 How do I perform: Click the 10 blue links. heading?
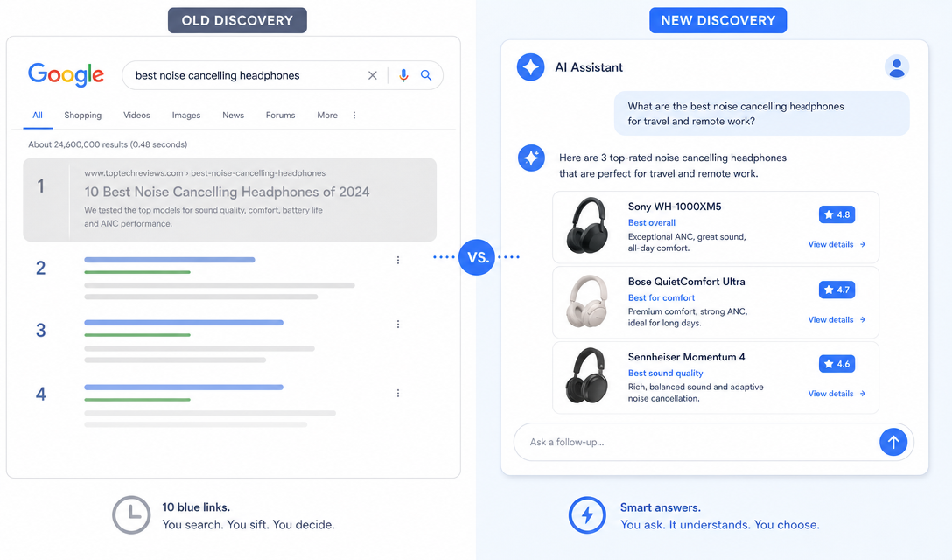click(196, 507)
